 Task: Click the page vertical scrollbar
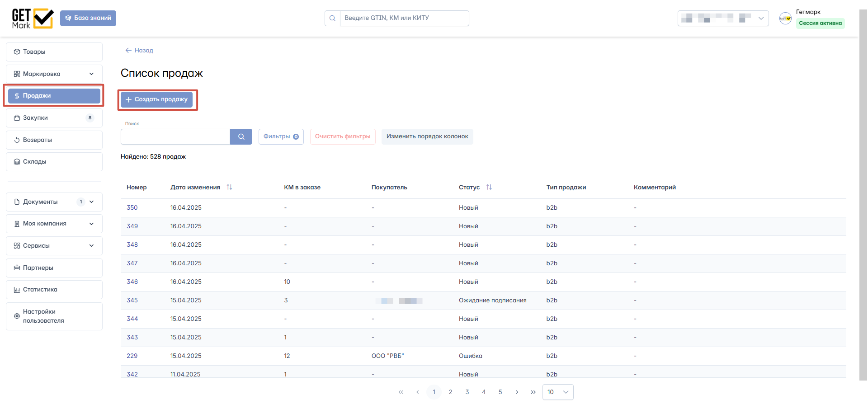[863, 194]
